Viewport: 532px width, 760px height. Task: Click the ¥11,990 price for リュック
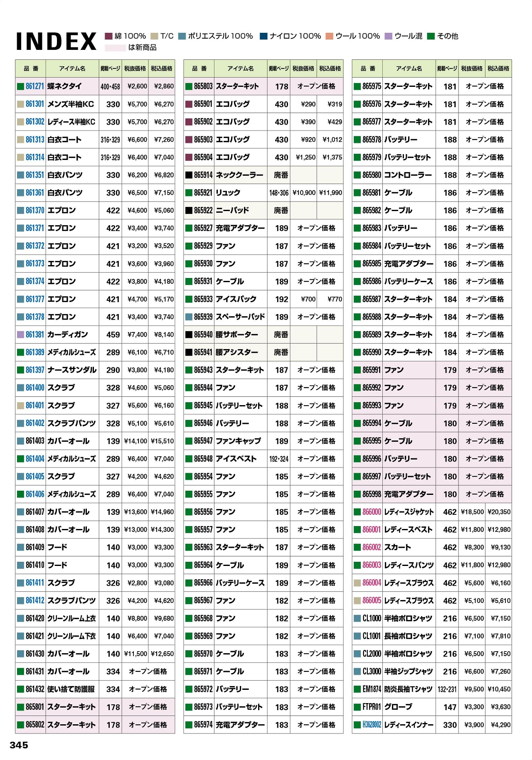pyautogui.click(x=330, y=193)
